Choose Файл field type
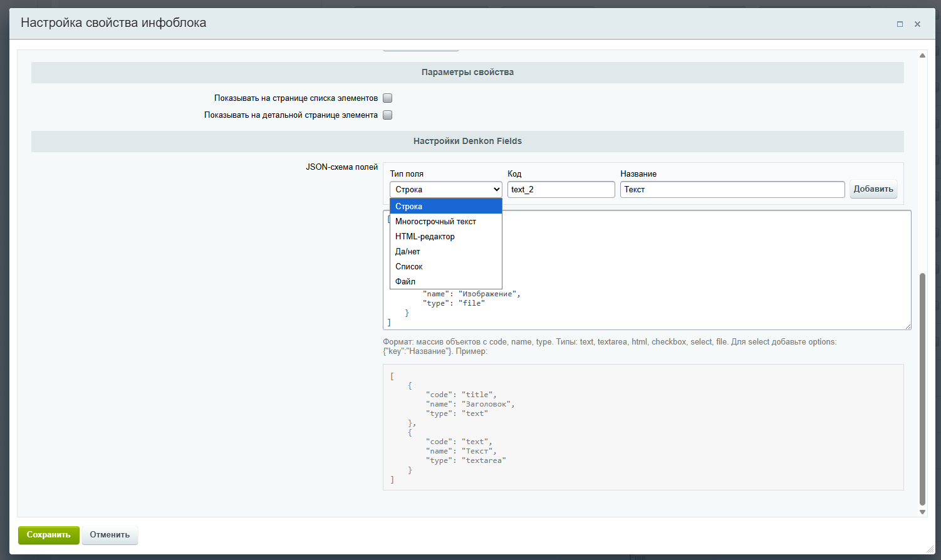This screenshot has width=941, height=560. (x=446, y=281)
